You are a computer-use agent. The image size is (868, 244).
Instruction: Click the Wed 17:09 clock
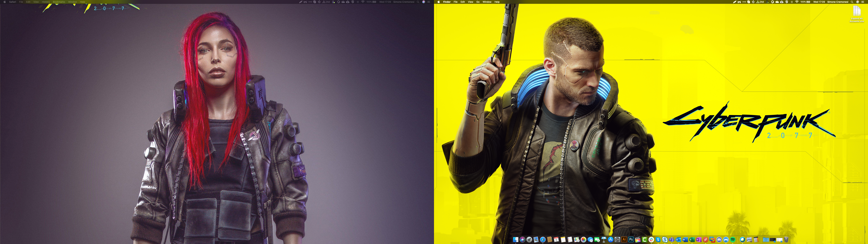[819, 2]
